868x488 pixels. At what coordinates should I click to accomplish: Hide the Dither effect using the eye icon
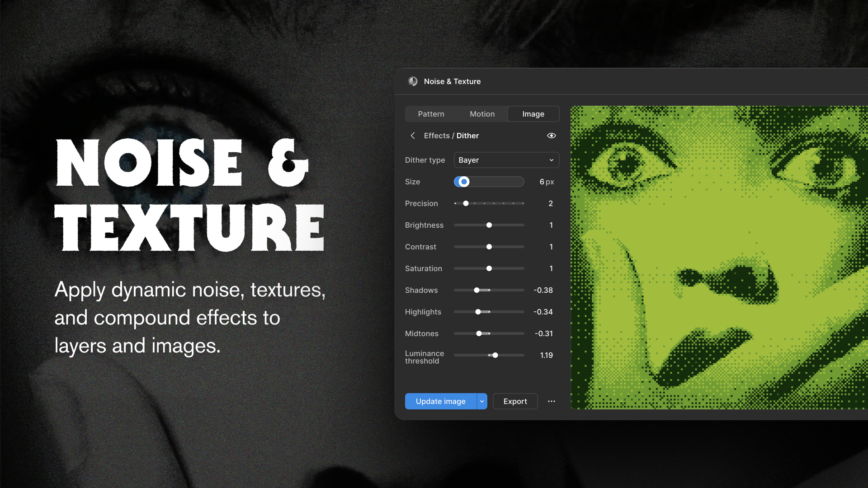coord(551,136)
